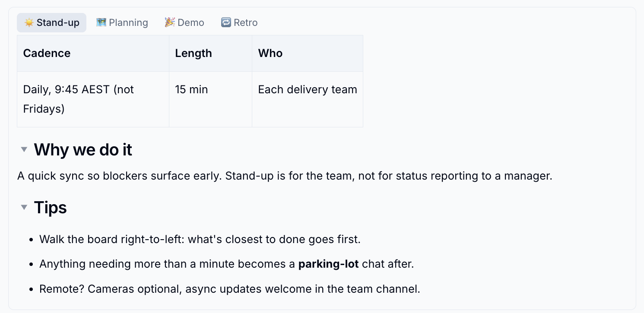The width and height of the screenshot is (644, 313).
Task: Click the "Why we do it" heading
Action: click(83, 150)
